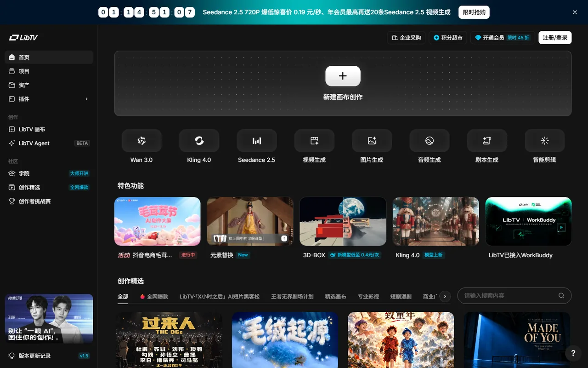
Task: Click the 注册/登录 button
Action: 555,38
